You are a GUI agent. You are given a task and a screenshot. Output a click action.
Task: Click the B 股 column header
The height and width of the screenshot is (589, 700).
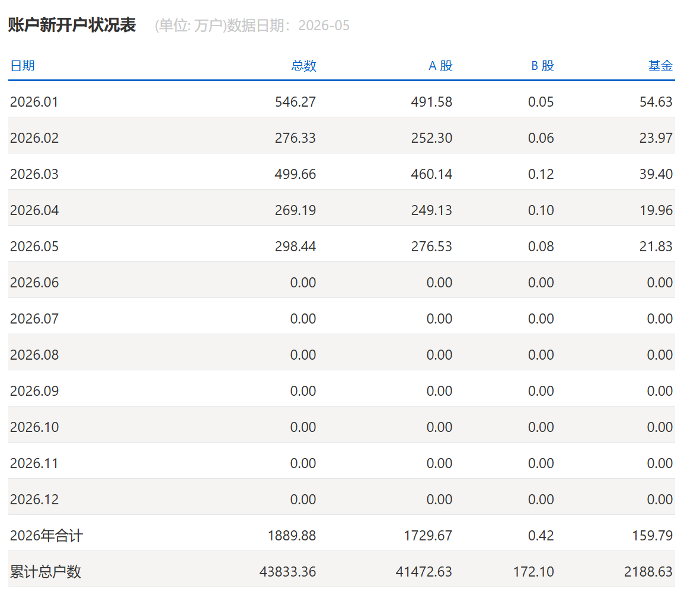click(x=542, y=66)
